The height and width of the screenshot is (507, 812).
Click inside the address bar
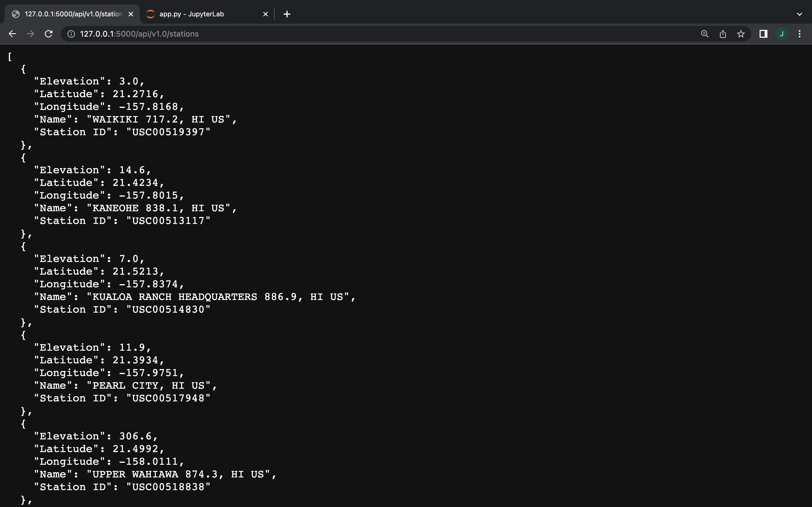coord(235,34)
